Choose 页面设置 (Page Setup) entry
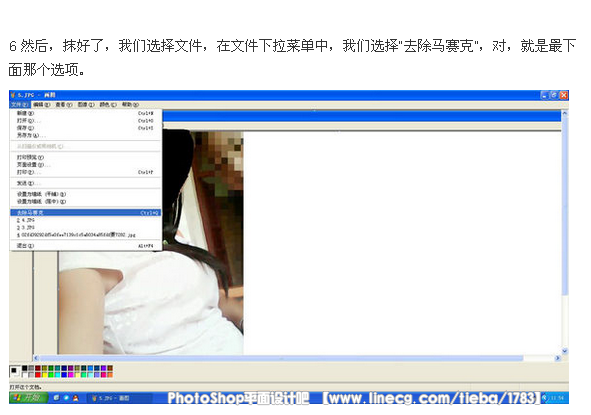Image resolution: width=591 pixels, height=415 pixels. pos(86,165)
